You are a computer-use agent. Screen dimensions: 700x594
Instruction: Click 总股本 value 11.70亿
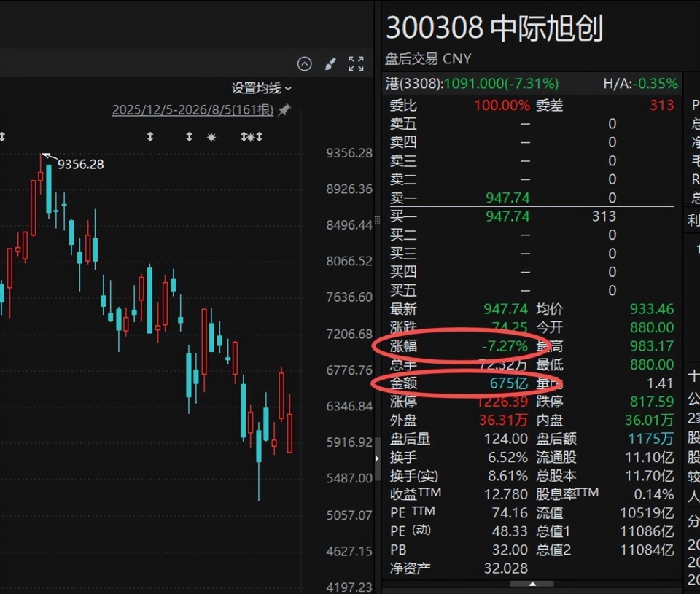tap(650, 476)
